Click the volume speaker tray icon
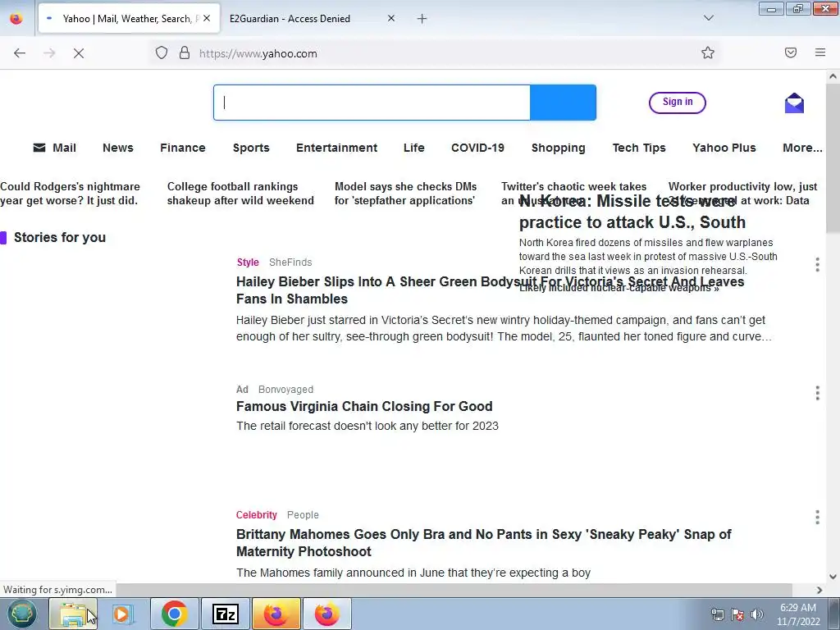 click(757, 614)
